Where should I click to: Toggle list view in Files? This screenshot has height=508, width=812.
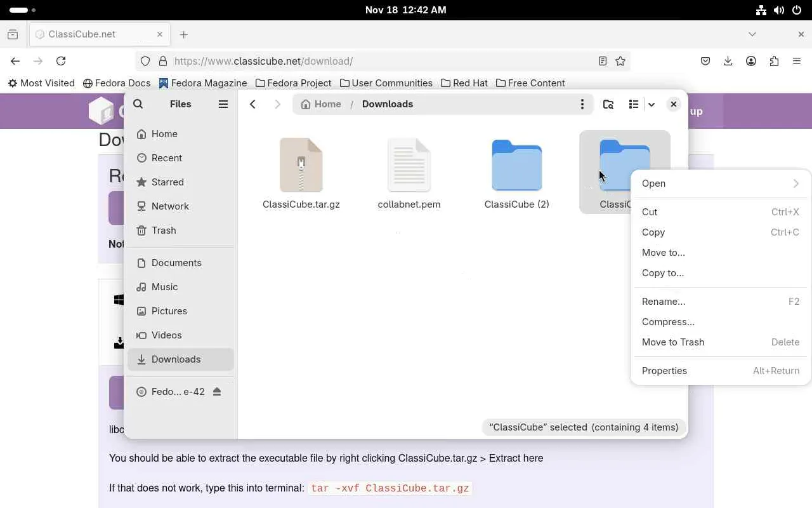(634, 104)
